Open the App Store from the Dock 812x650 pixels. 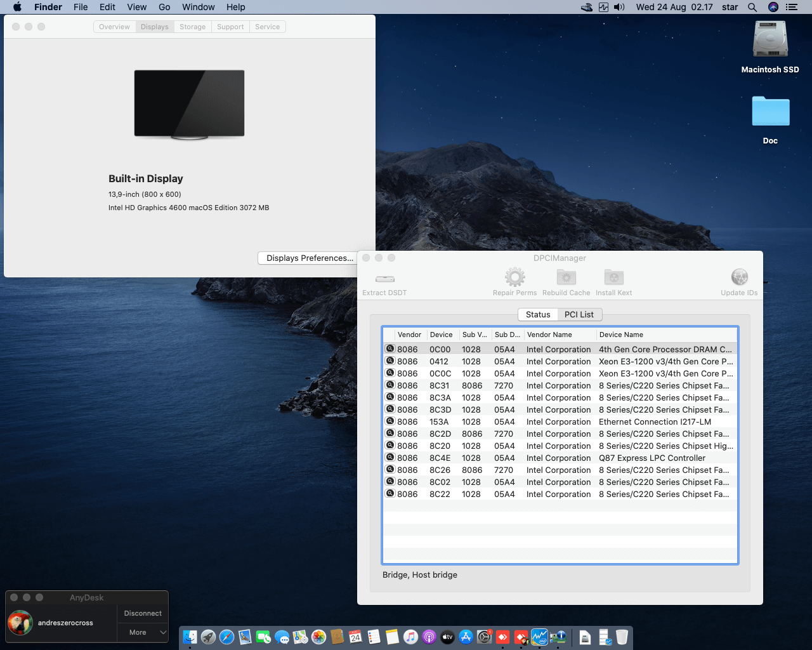(466, 637)
